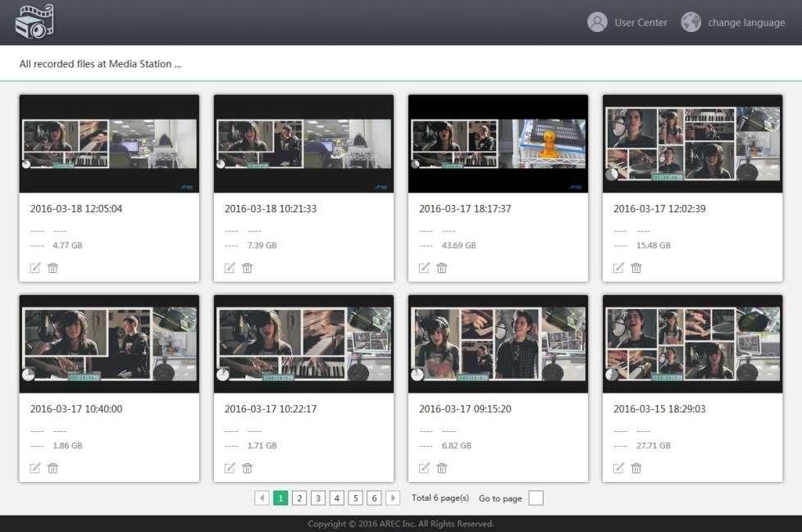Delete the 2016-03-17 09:15:20 recording

point(442,468)
